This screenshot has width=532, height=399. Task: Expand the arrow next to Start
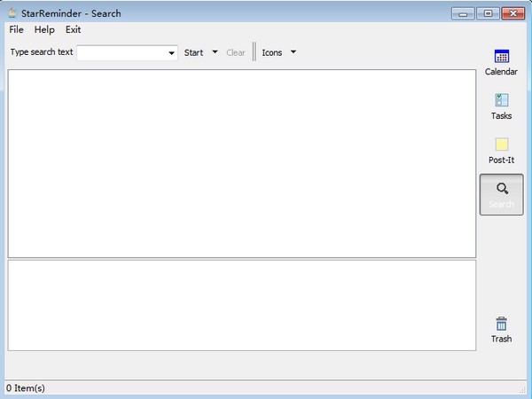tap(215, 52)
